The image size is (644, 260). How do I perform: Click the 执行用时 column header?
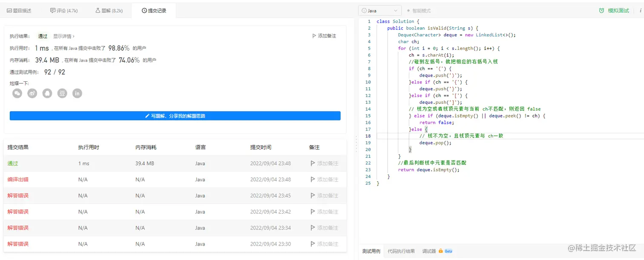pos(89,147)
